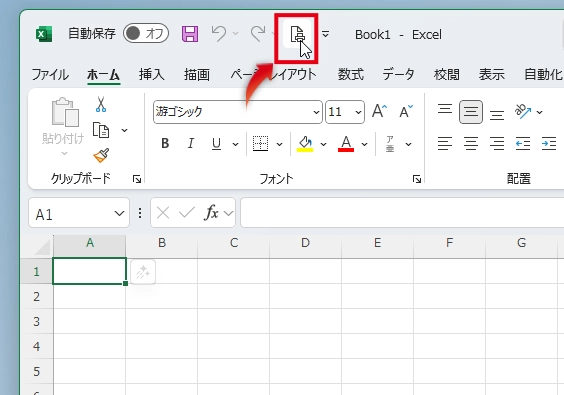Open フォント settings dialog launcher
Image resolution: width=564 pixels, height=395 pixels.
[x=417, y=179]
